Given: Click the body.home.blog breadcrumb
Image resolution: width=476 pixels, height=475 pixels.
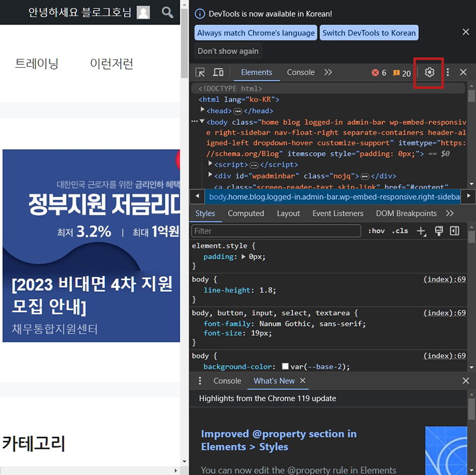Looking at the screenshot, I should (333, 197).
